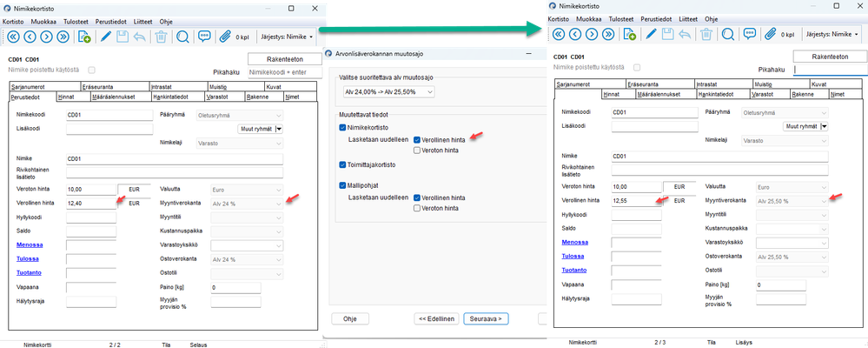Click pencil edit icon in left toolbar
This screenshot has height=348, width=868.
[x=105, y=37]
